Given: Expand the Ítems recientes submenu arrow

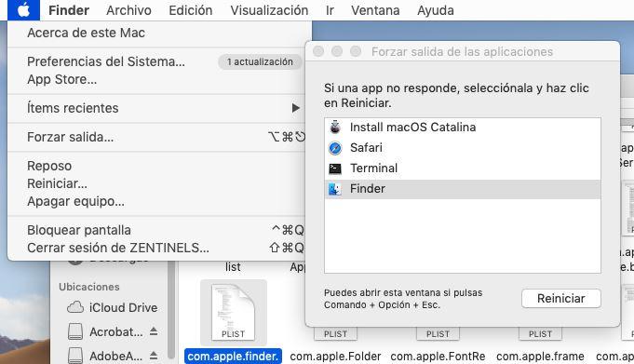Looking at the screenshot, I should pyautogui.click(x=296, y=108).
